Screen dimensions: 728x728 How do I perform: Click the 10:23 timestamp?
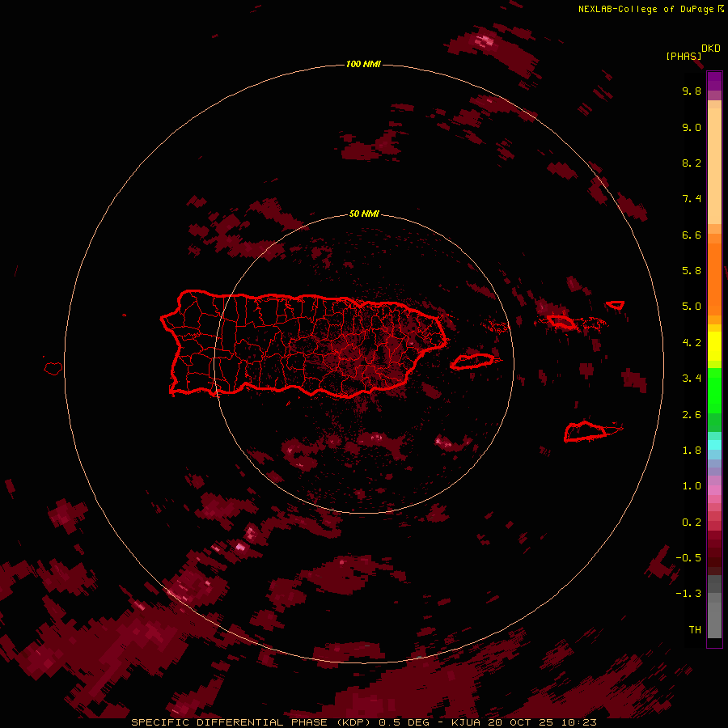(578, 722)
